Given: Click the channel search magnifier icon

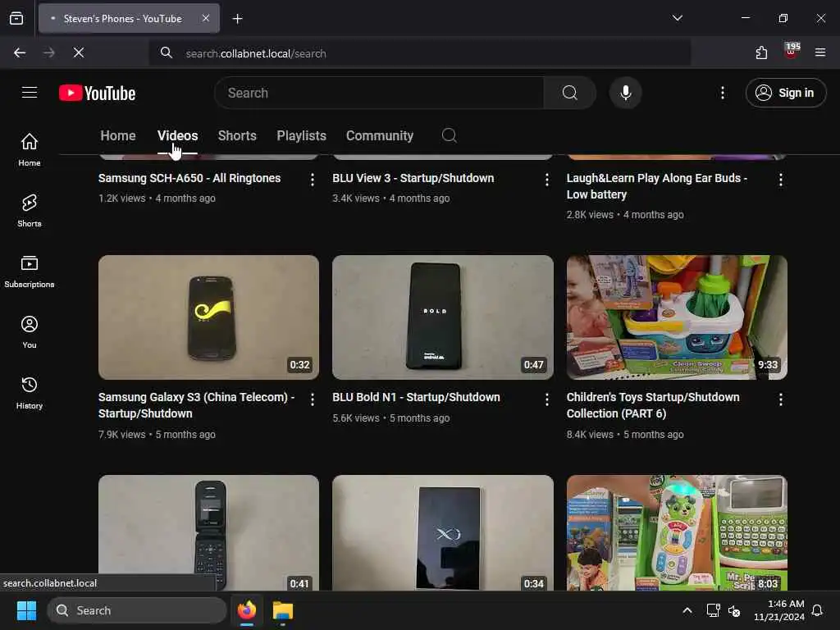Looking at the screenshot, I should click(x=449, y=135).
